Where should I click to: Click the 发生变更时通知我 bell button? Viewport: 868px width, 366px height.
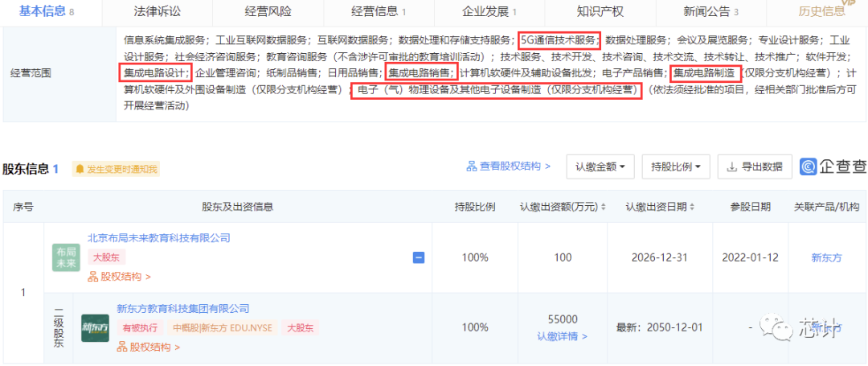[116, 169]
